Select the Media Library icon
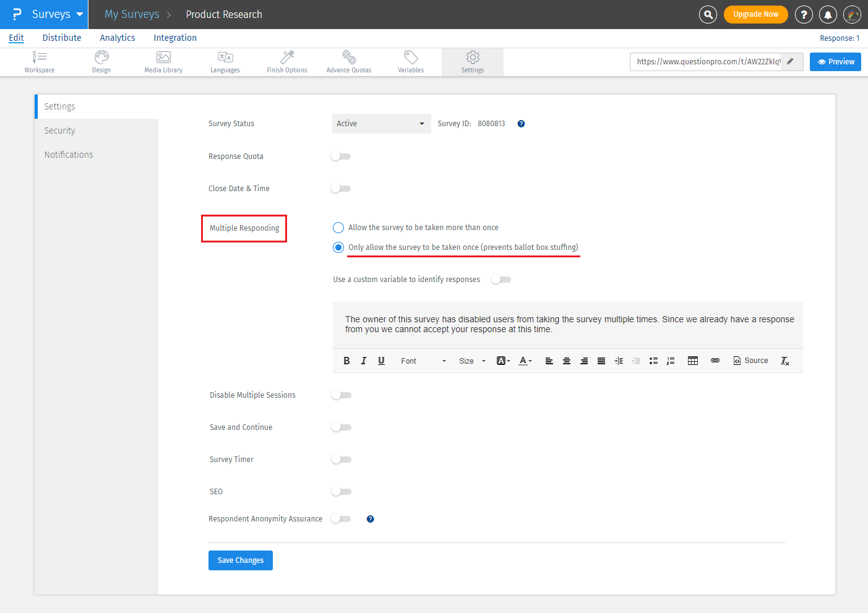The image size is (868, 613). [163, 61]
